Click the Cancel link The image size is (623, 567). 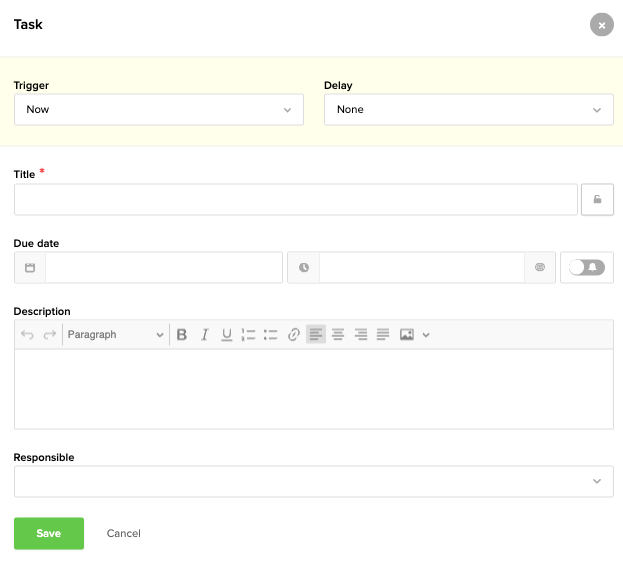(x=123, y=534)
